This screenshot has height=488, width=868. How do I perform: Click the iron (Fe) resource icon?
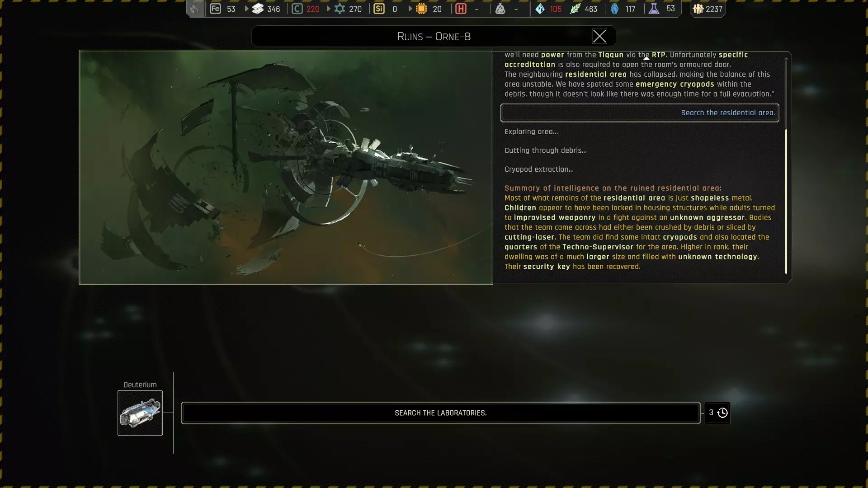pyautogui.click(x=216, y=9)
